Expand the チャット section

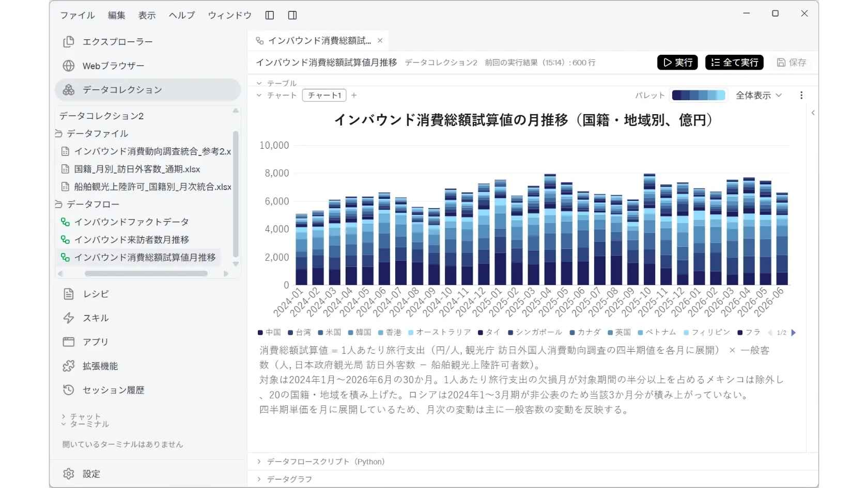(x=81, y=417)
